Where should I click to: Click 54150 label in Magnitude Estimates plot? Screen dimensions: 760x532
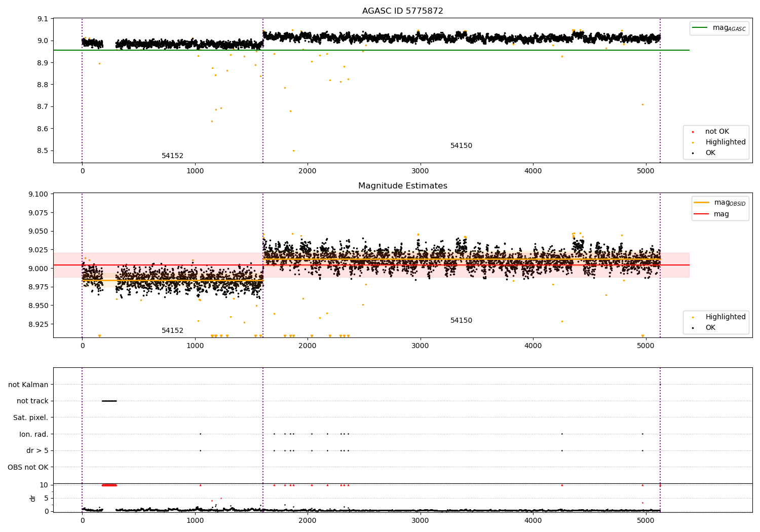click(461, 321)
